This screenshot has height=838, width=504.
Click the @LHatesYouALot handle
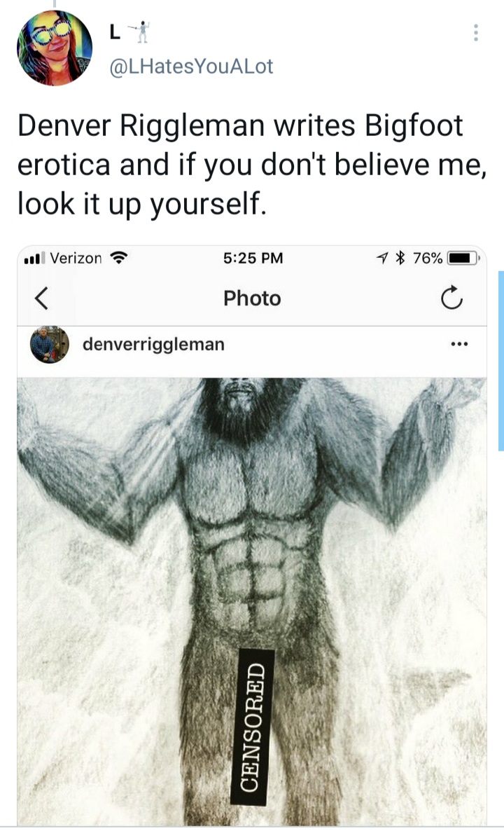coord(191,67)
